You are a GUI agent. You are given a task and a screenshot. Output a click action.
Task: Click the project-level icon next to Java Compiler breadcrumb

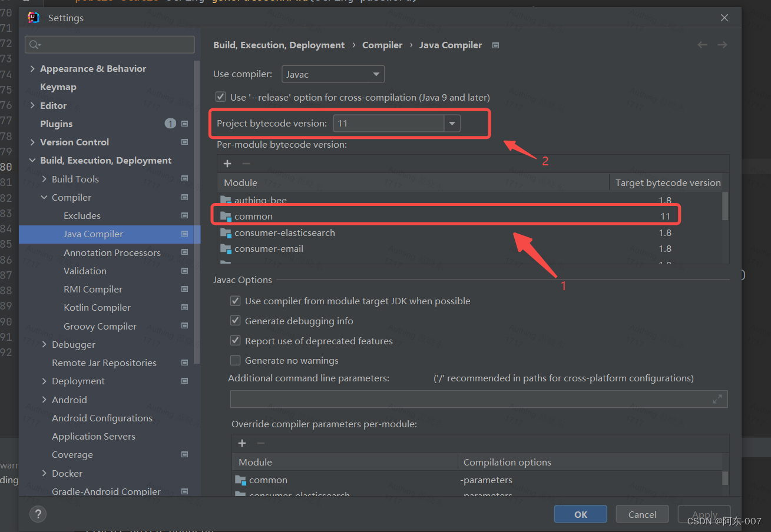pyautogui.click(x=495, y=45)
